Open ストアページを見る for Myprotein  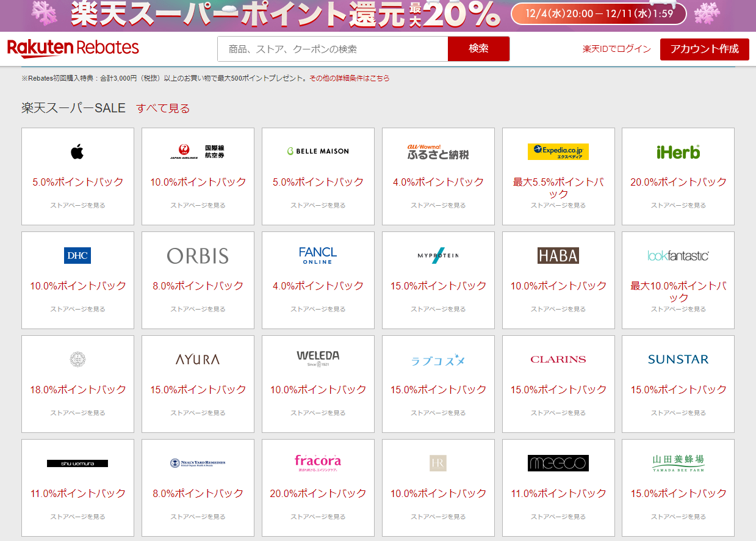[438, 310]
